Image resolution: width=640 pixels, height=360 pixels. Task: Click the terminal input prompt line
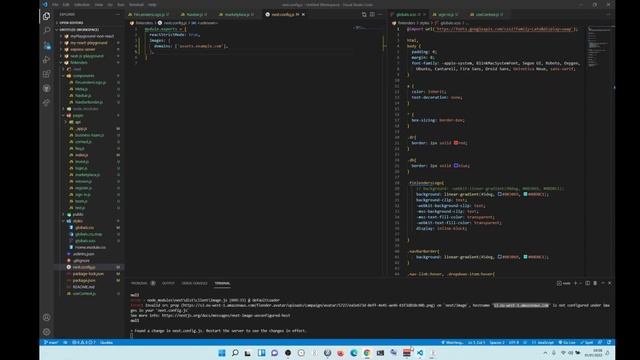132,336
